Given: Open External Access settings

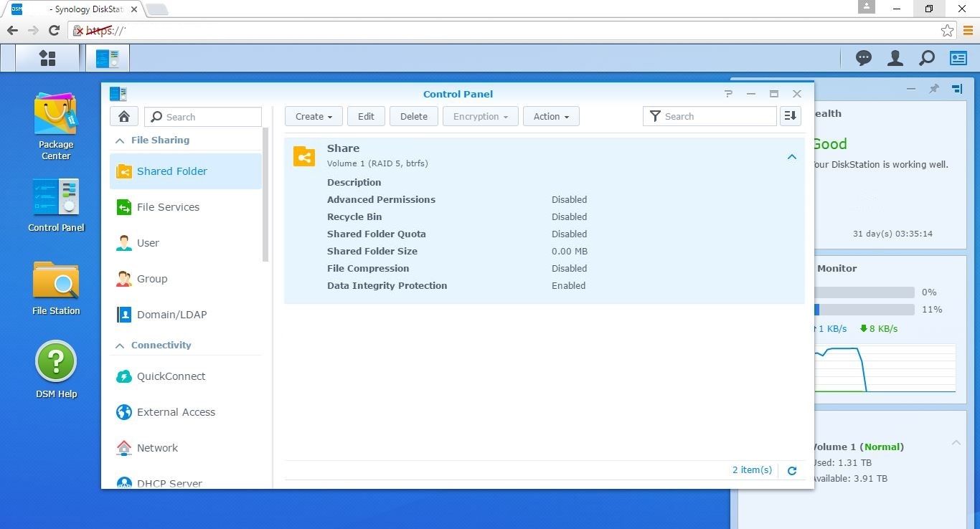Looking at the screenshot, I should pos(186,412).
